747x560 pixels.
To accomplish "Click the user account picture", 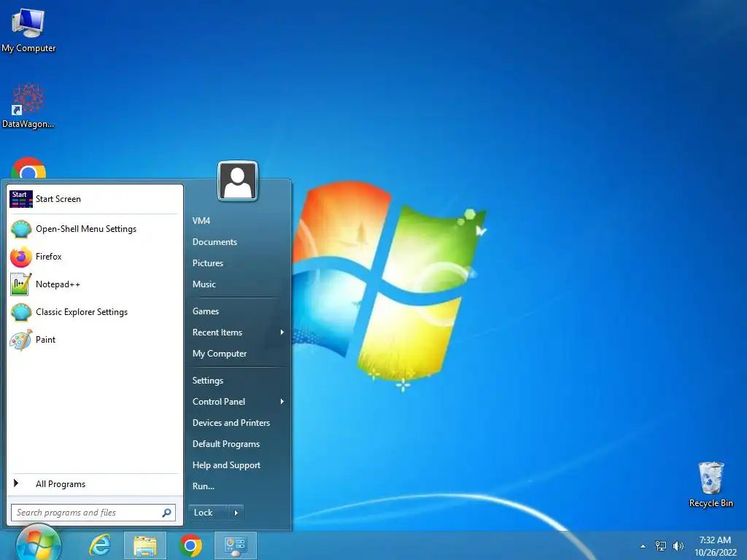I will pyautogui.click(x=238, y=182).
